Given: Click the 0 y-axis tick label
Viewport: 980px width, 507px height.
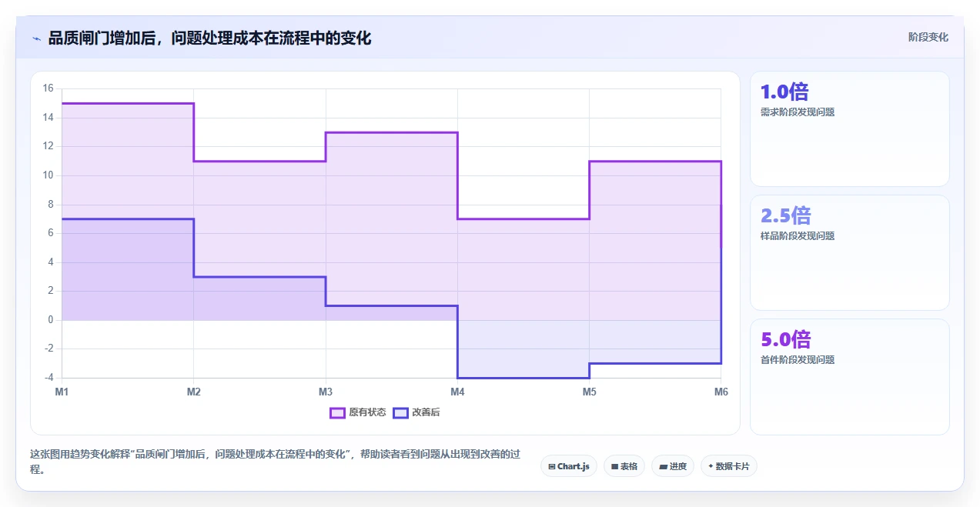Looking at the screenshot, I should (51, 320).
